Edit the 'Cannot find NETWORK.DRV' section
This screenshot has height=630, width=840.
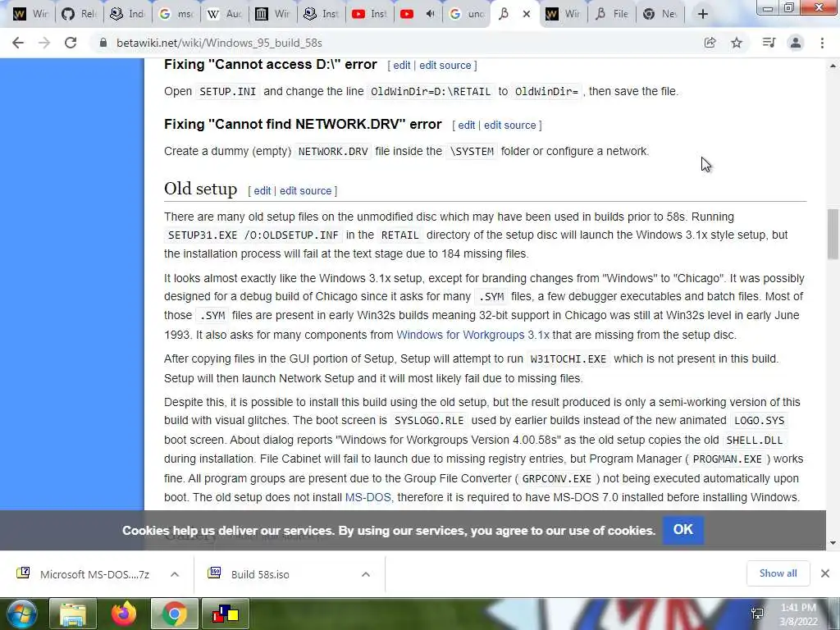(x=467, y=126)
